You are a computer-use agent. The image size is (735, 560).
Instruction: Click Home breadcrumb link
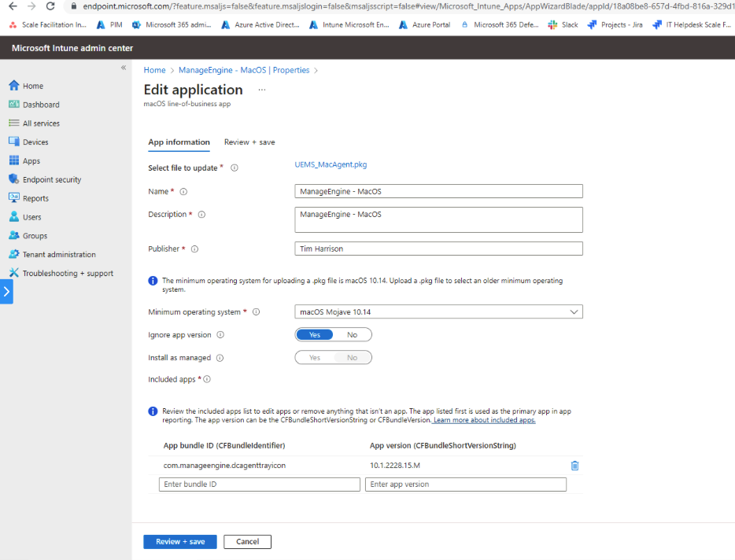155,70
